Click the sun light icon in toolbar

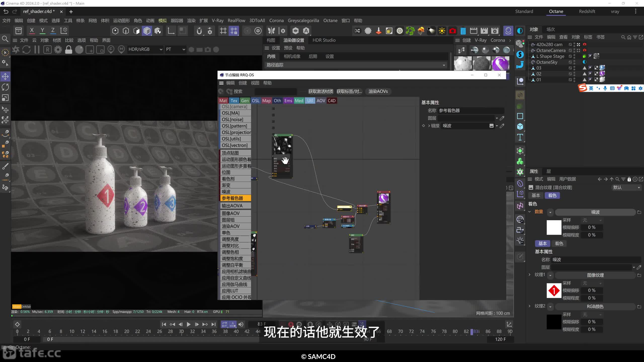coord(442,31)
